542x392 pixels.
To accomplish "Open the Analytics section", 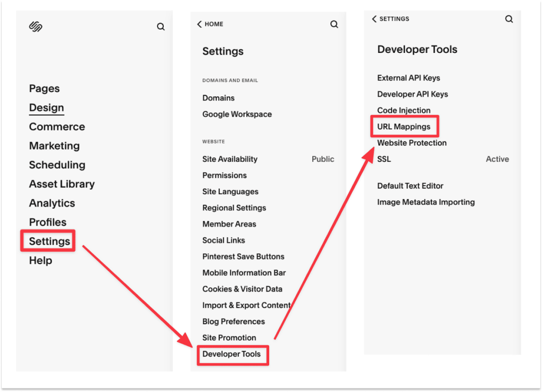I will pos(52,203).
